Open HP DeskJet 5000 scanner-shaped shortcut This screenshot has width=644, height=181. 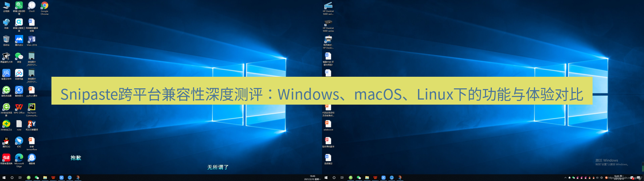pos(328,8)
